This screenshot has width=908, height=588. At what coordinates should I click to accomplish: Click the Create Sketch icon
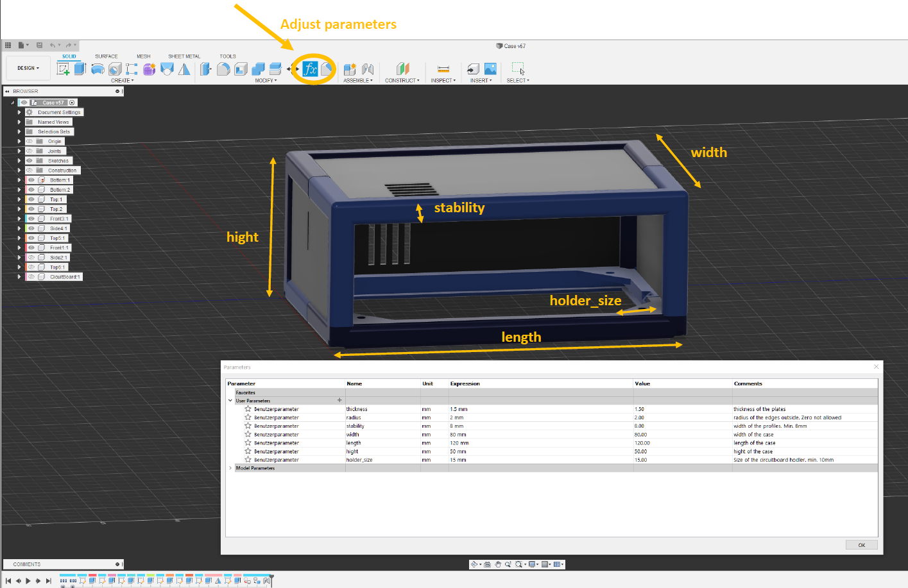click(63, 69)
